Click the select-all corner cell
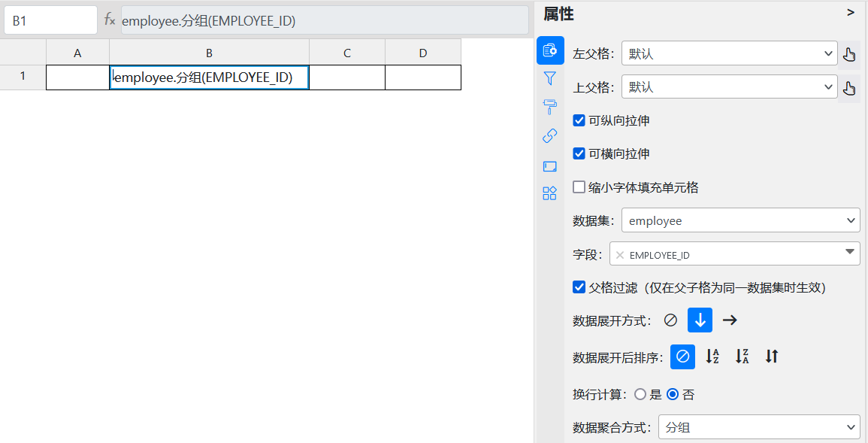 (23, 53)
